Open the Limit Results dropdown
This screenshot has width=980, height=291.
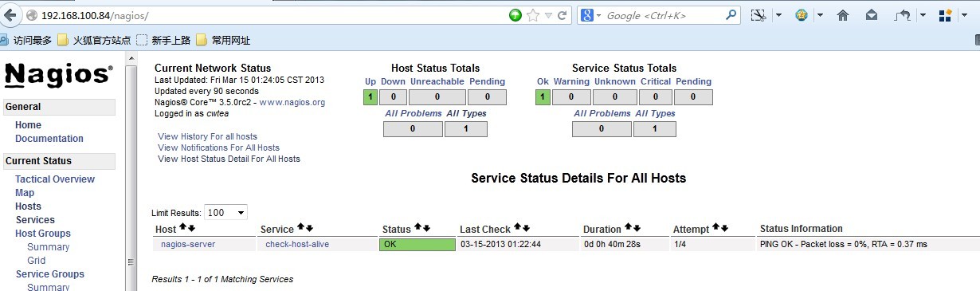click(x=225, y=212)
